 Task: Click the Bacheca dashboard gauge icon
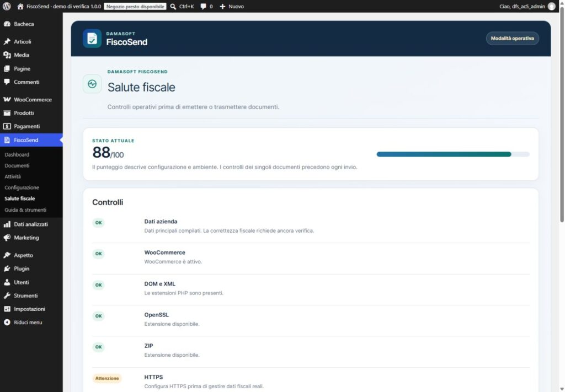point(7,24)
